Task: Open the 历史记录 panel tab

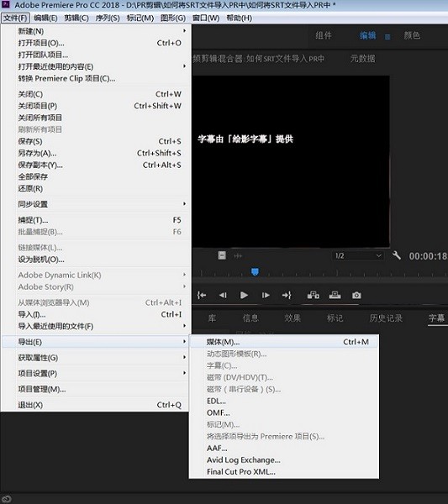Action: pos(386,318)
